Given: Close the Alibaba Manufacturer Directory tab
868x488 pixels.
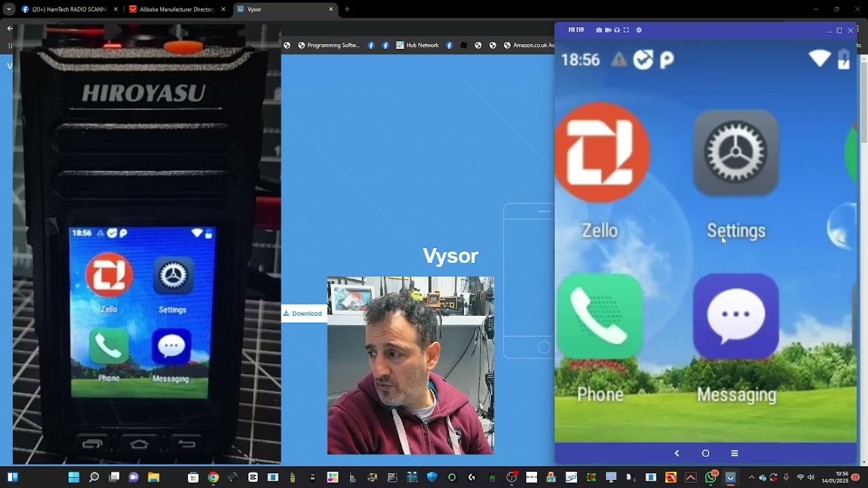Looking at the screenshot, I should pos(223,9).
